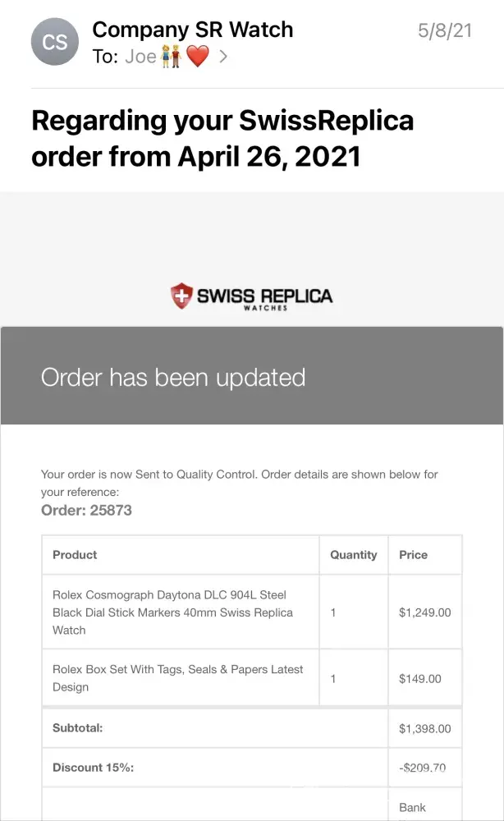
Task: Tap the heart emoji beside Joe
Action: (197, 57)
